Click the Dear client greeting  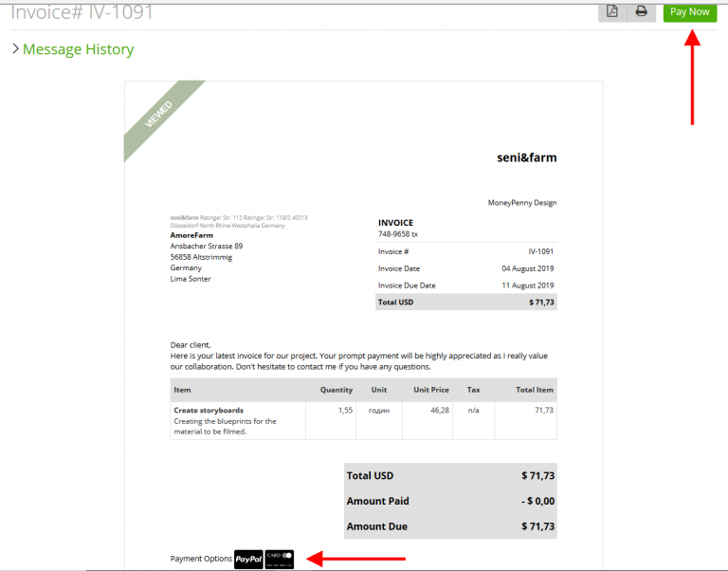(x=191, y=345)
